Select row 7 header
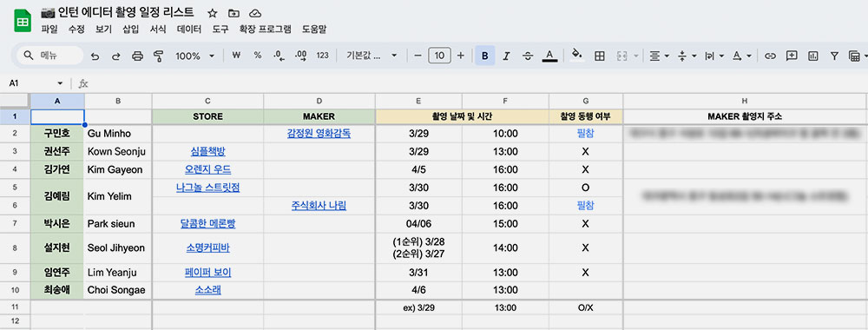The height and width of the screenshot is (330, 868). (15, 224)
